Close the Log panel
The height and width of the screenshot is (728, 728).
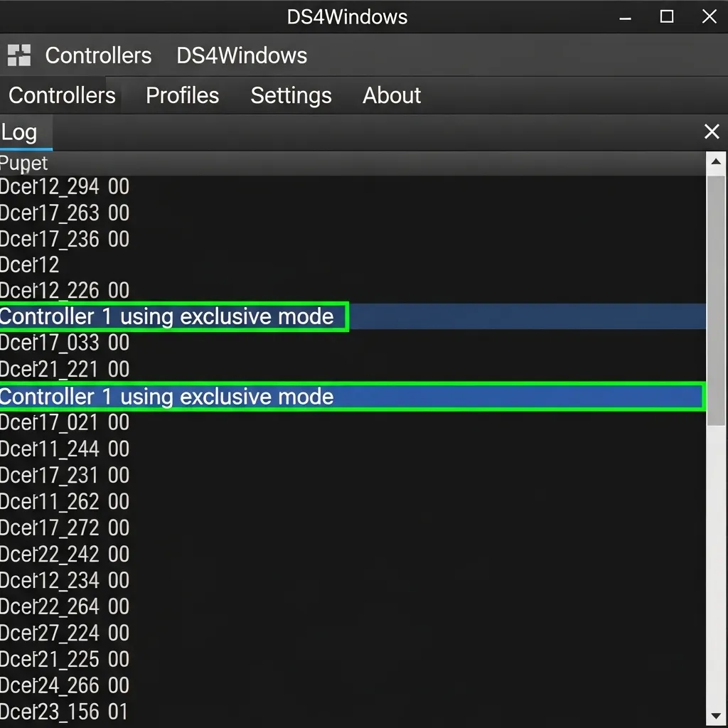712,132
